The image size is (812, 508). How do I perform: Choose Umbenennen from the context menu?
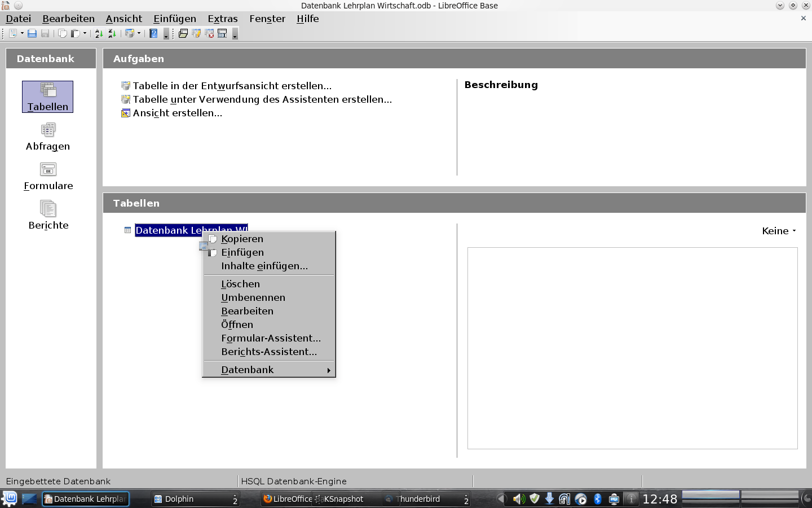tap(253, 297)
